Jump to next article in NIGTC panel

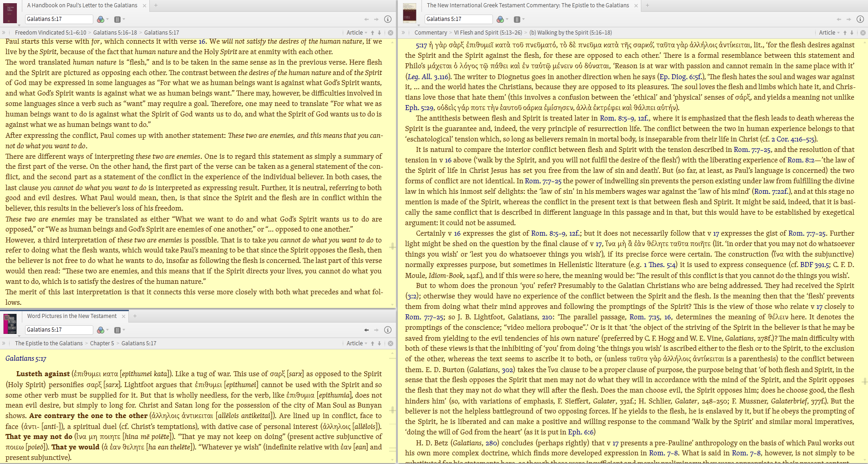click(x=852, y=33)
